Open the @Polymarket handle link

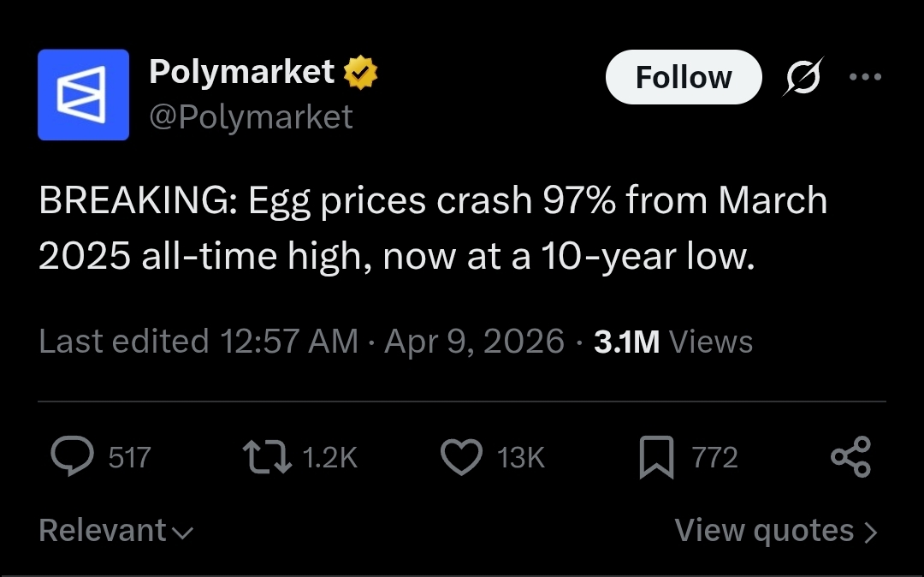pos(251,116)
